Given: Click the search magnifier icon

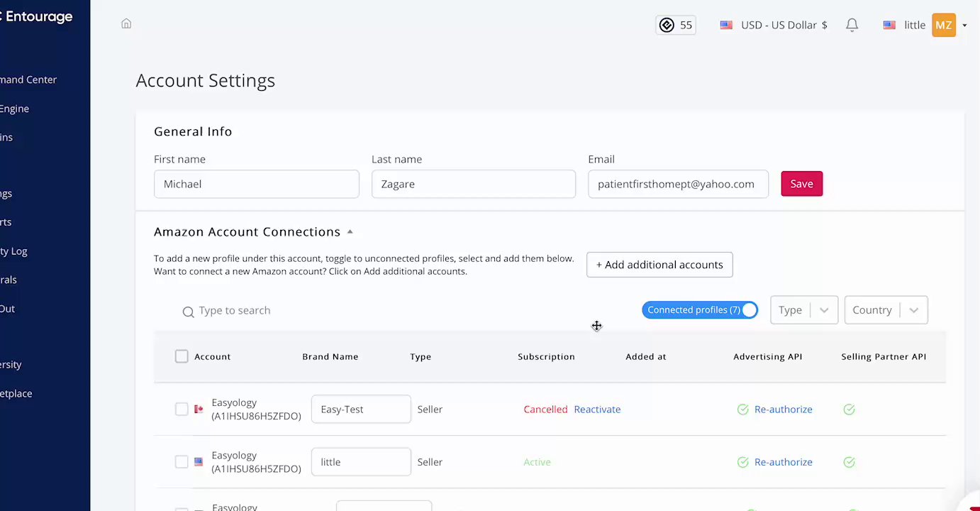Looking at the screenshot, I should point(188,312).
